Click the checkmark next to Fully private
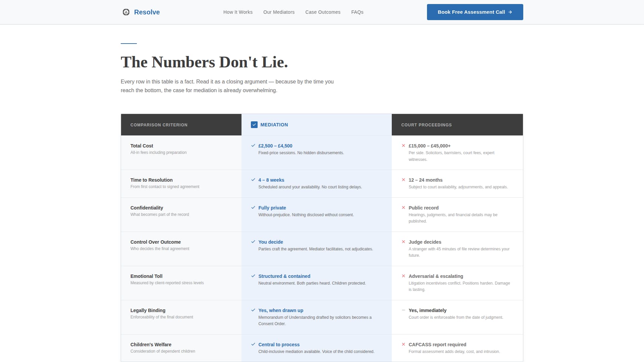Screen dimensions: 644x362 (253, 208)
